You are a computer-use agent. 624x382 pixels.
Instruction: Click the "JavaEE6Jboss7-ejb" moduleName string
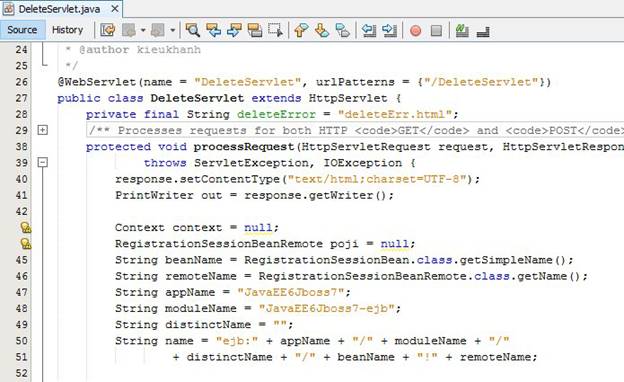[326, 308]
